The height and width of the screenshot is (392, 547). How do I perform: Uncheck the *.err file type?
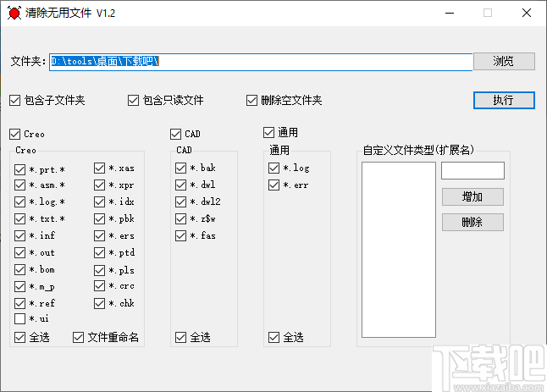(x=273, y=185)
